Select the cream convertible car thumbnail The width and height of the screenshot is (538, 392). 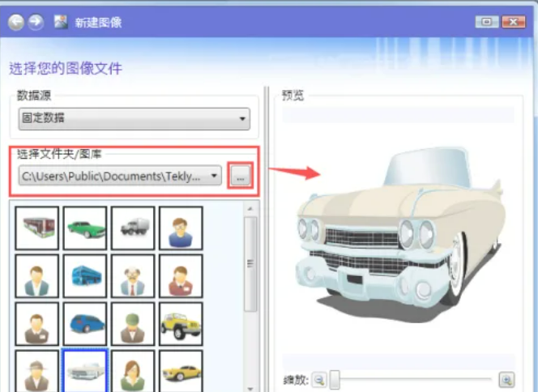(x=85, y=371)
